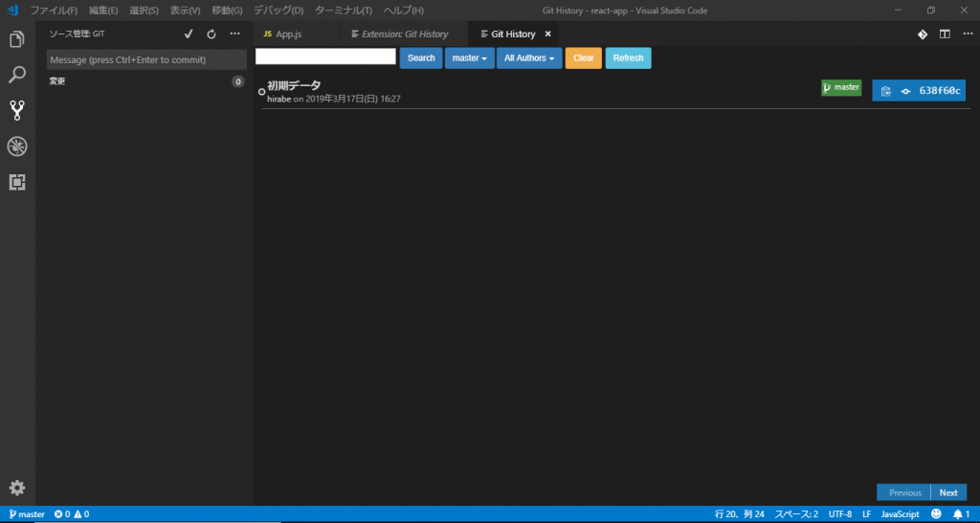Commit changes with the checkmark icon
980x523 pixels.
[x=189, y=34]
